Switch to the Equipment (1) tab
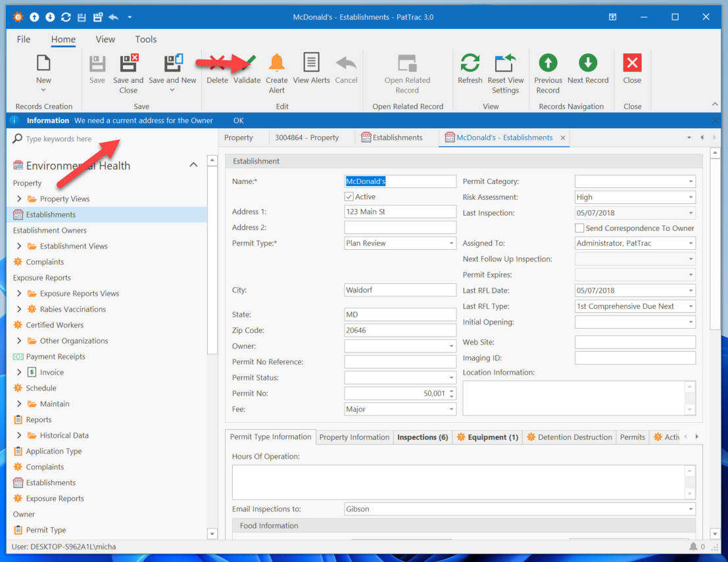Screen dimensions: 728x562 pos(487,437)
